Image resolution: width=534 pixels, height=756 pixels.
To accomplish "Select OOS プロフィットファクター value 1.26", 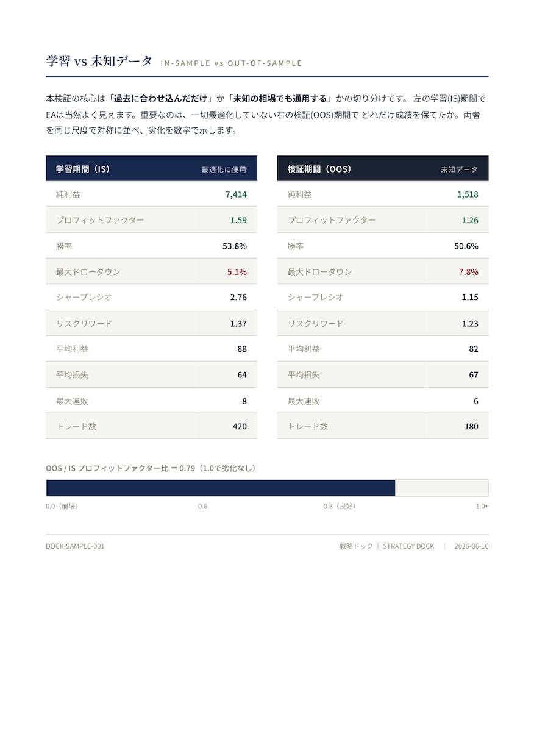I will click(470, 220).
